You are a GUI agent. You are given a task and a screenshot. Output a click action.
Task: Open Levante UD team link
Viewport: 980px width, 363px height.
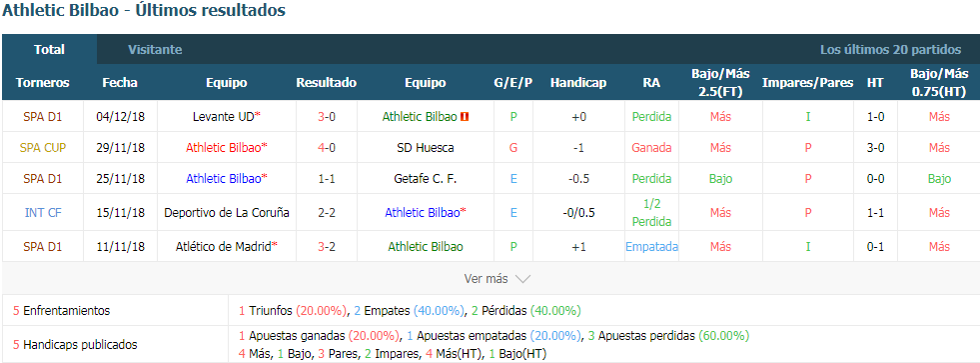(224, 117)
